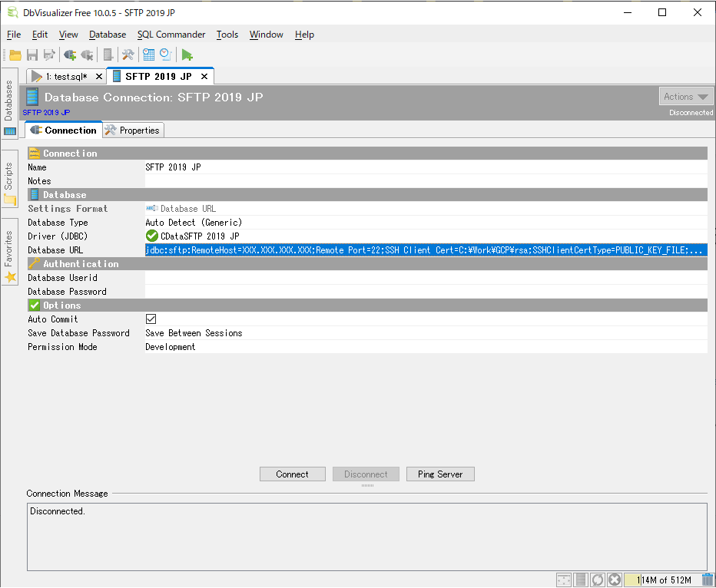This screenshot has height=588, width=716.
Task: Collapse the Database section header
Action: coord(367,195)
